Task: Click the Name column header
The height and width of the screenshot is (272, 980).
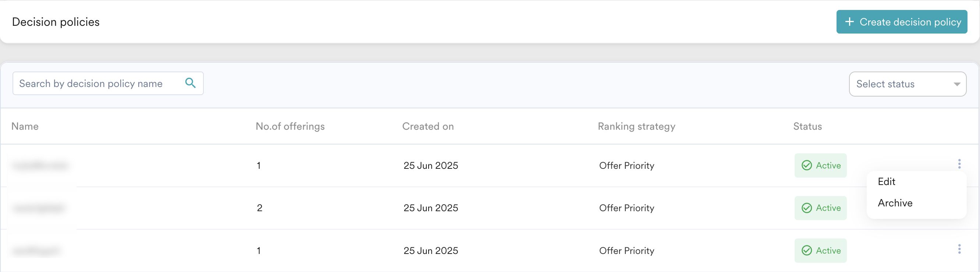Action: [x=25, y=126]
